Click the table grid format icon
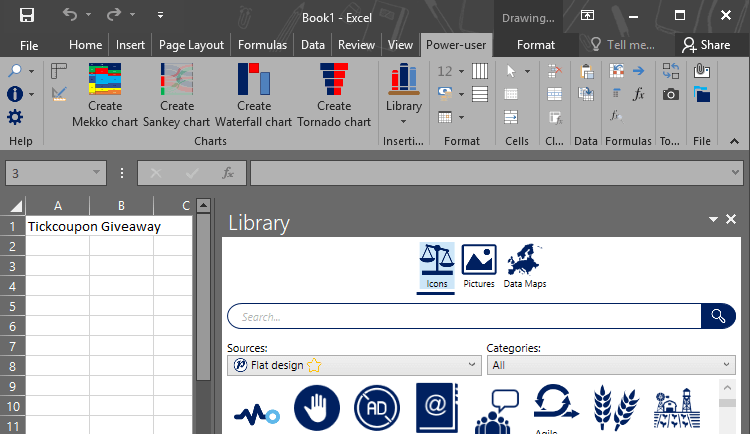 [x=445, y=117]
